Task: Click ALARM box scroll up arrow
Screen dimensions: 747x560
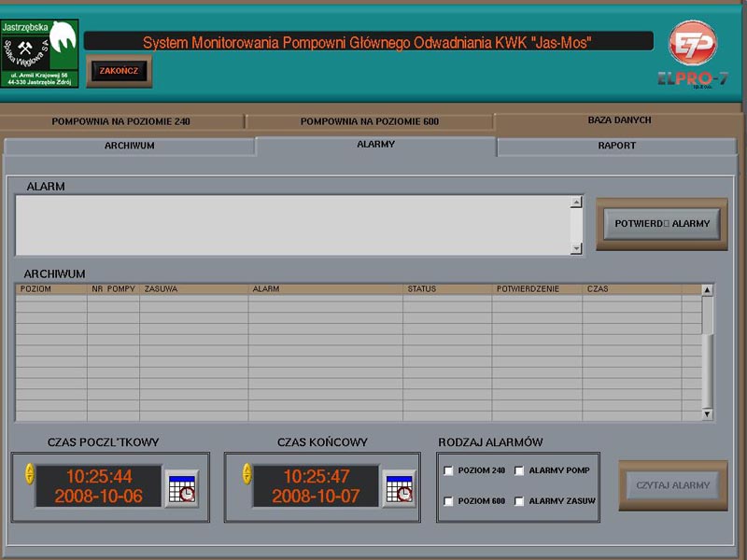Action: click(576, 202)
